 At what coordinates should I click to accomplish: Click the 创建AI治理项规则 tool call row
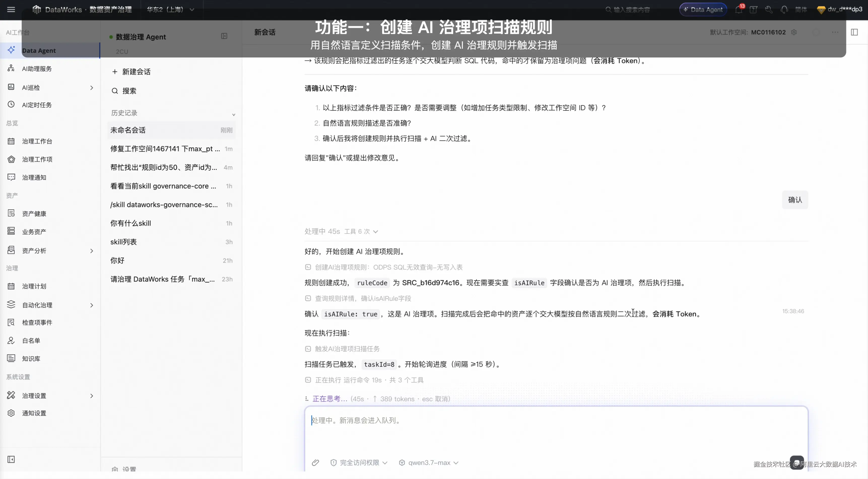[383, 267]
